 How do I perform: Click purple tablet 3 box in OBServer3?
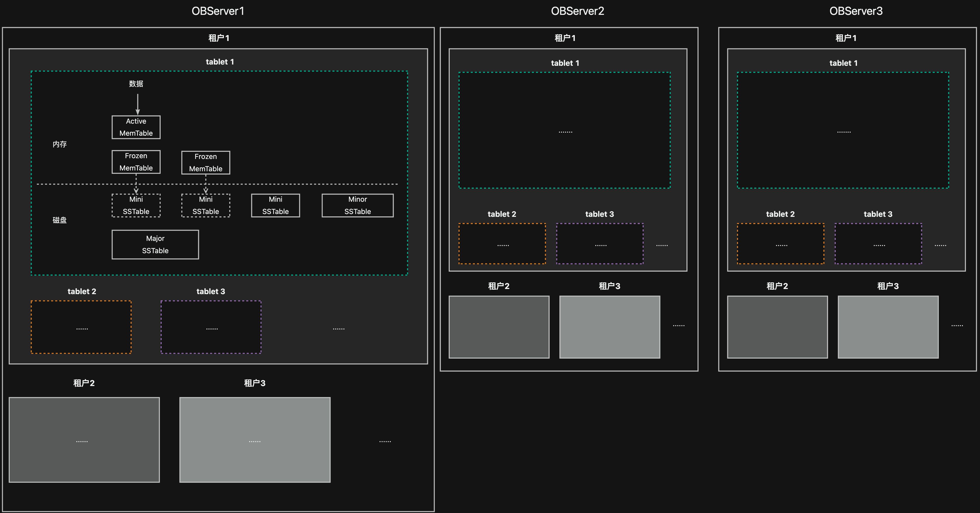(878, 243)
